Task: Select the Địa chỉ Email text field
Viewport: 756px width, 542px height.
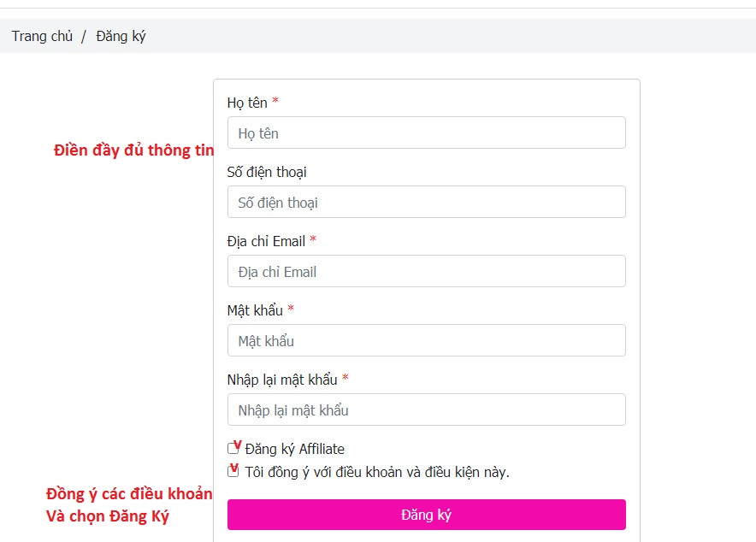Action: click(426, 271)
